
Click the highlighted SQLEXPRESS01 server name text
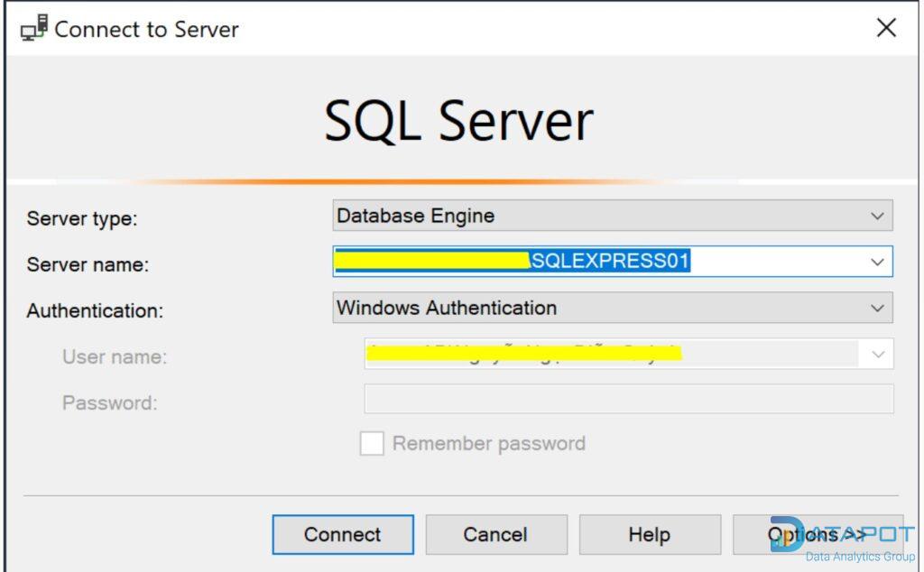(x=610, y=262)
